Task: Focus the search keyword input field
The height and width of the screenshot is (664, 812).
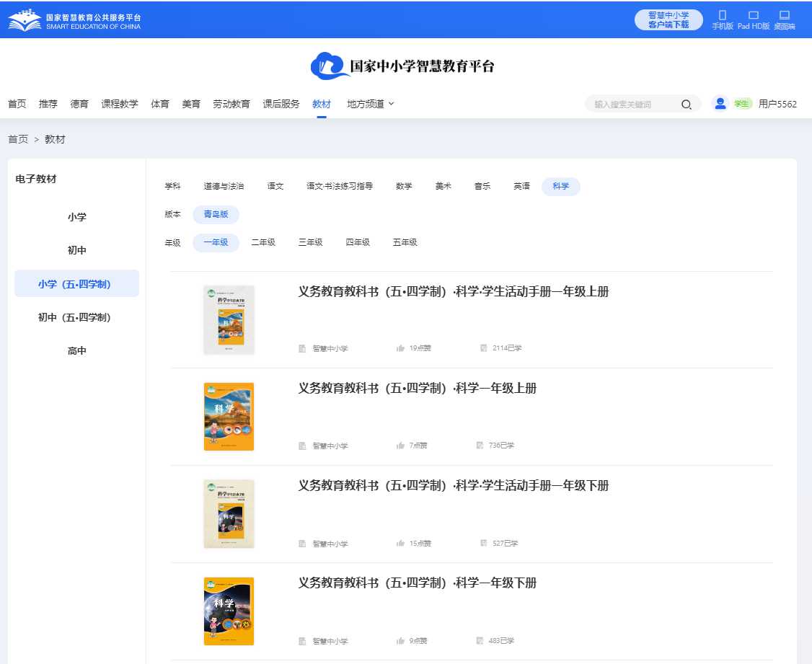Action: (635, 105)
